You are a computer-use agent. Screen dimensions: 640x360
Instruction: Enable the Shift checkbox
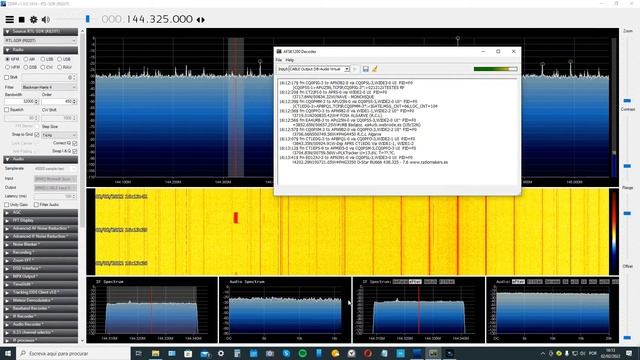[x=7, y=77]
